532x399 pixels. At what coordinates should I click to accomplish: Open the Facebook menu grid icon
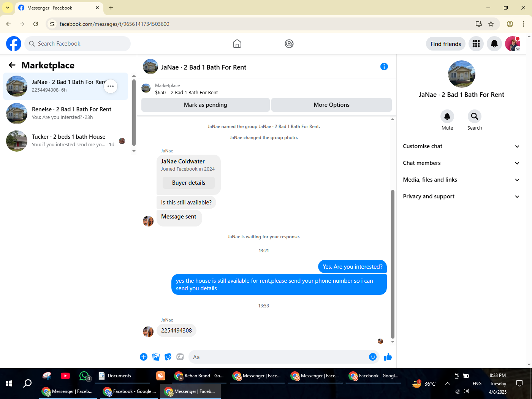point(476,44)
